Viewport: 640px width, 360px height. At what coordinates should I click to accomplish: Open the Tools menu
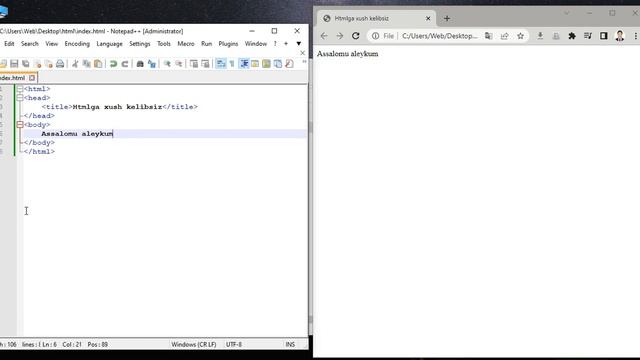pyautogui.click(x=164, y=44)
